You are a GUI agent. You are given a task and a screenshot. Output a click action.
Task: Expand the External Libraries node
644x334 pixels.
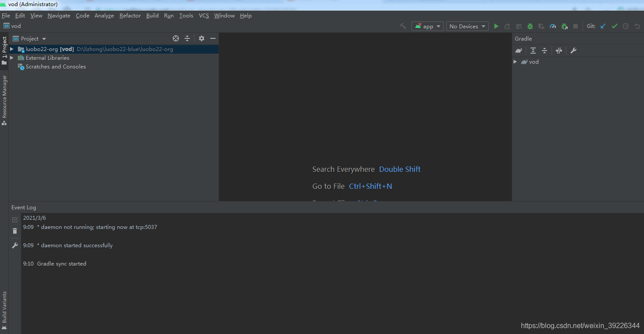point(12,58)
